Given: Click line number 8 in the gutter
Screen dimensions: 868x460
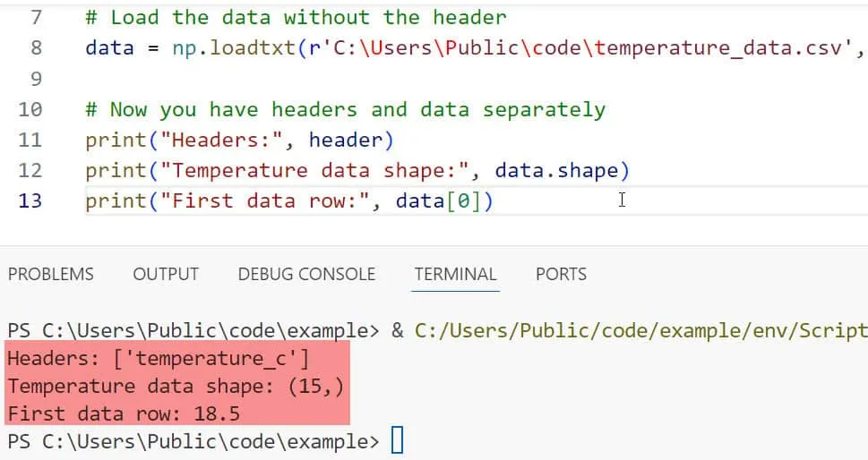Looking at the screenshot, I should click(36, 47).
